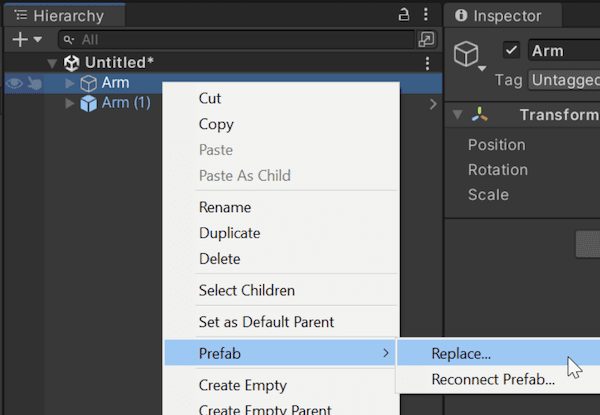600x415 pixels.
Task: Select Arm (1) in the Hierarchy
Action: [126, 103]
